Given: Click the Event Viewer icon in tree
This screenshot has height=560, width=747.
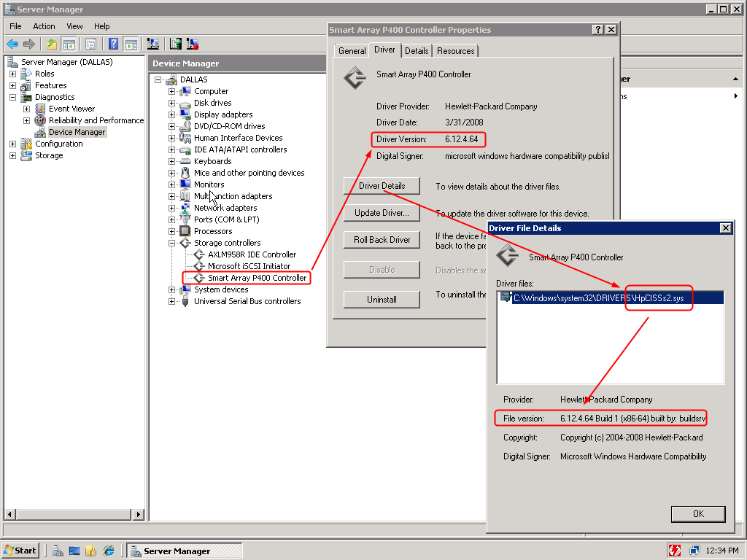Looking at the screenshot, I should [x=41, y=109].
